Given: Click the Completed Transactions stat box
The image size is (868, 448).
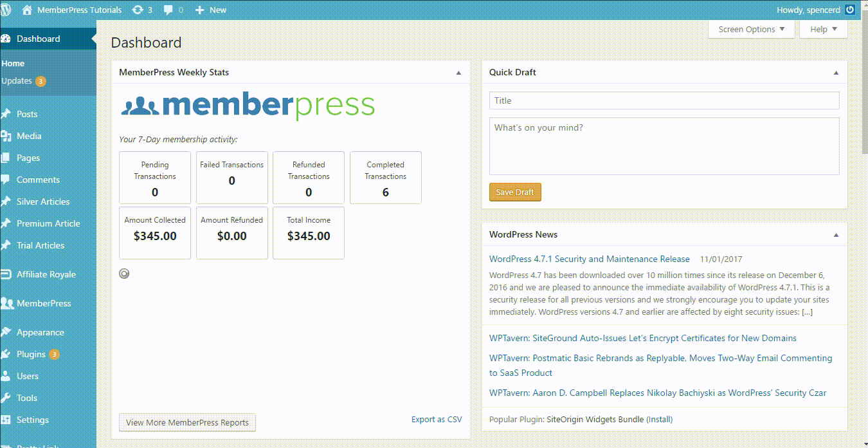Looking at the screenshot, I should (x=386, y=178).
